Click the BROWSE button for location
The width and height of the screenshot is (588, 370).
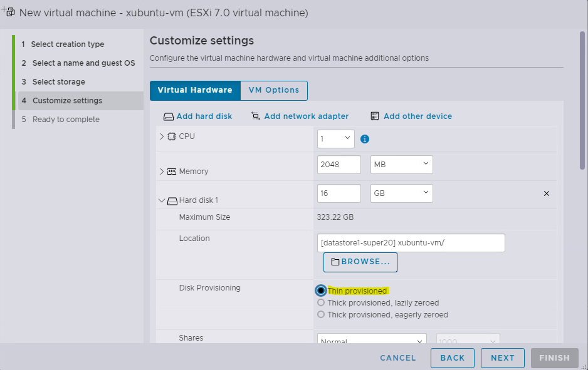pos(360,262)
